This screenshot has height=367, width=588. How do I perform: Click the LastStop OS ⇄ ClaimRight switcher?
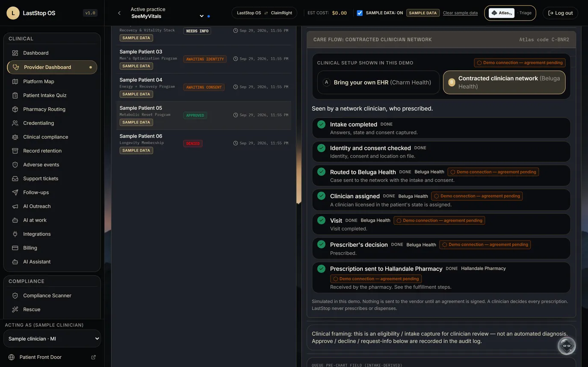[264, 13]
